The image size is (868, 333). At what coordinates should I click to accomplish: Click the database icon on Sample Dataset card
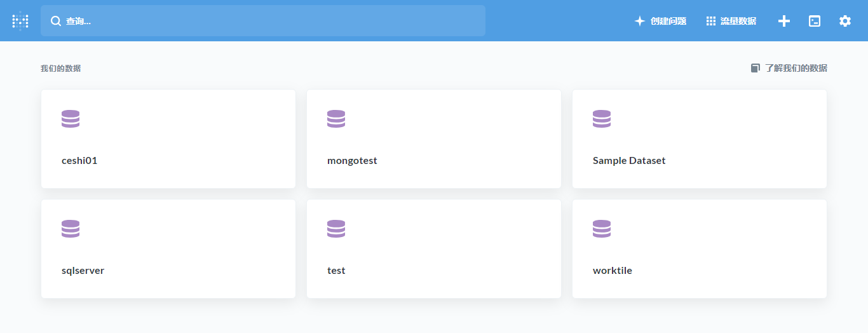pyautogui.click(x=602, y=119)
